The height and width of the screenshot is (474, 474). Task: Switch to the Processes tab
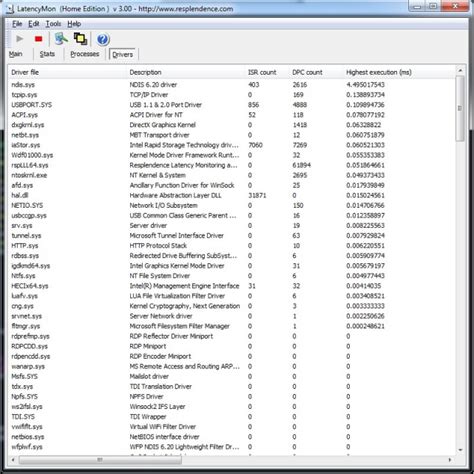(x=85, y=54)
